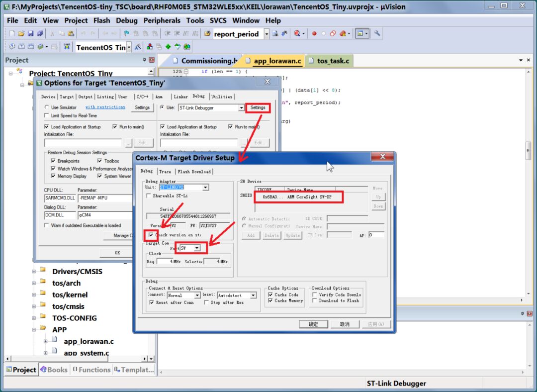The width and height of the screenshot is (537, 392).
Task: Cancel with the 取消 button
Action: [345, 324]
